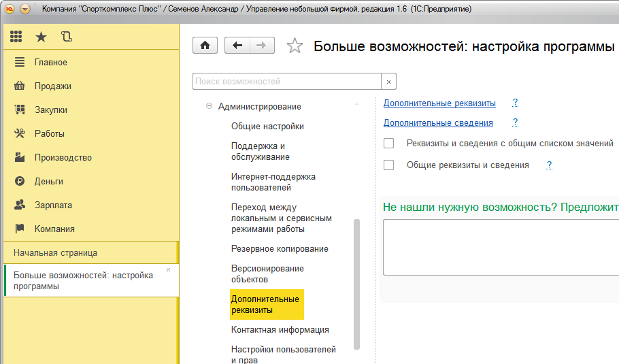Close the Больше возможностей tab in sidebar

169,270
